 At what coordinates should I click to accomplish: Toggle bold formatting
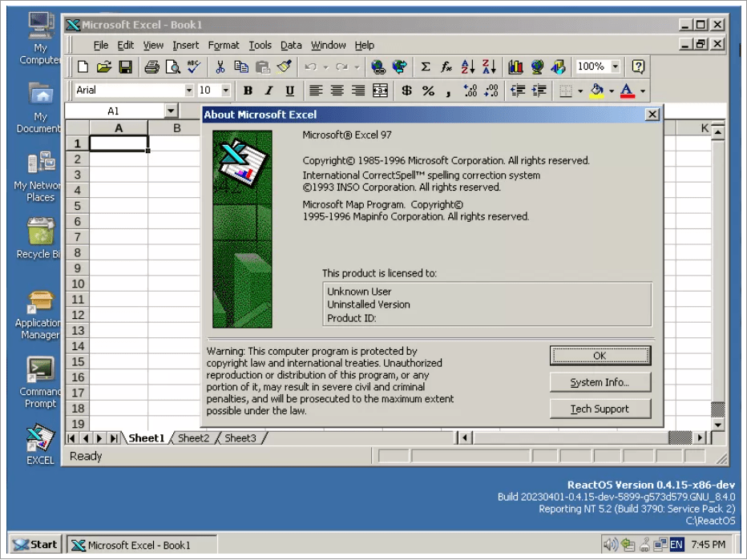(248, 91)
